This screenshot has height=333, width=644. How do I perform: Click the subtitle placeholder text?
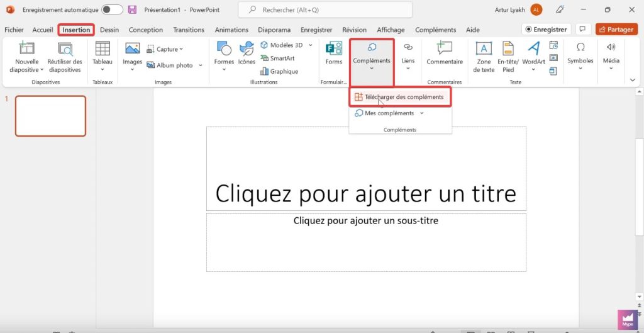[x=366, y=221]
